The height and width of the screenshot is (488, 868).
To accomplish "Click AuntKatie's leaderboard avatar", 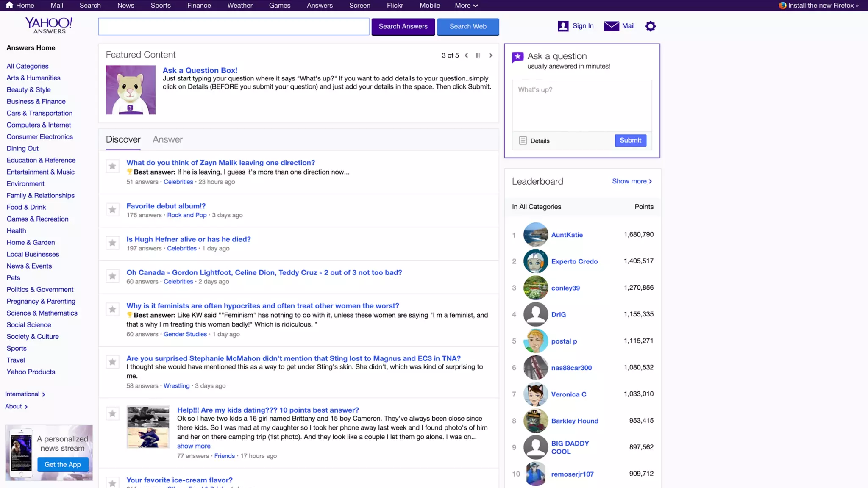I will 535,234.
